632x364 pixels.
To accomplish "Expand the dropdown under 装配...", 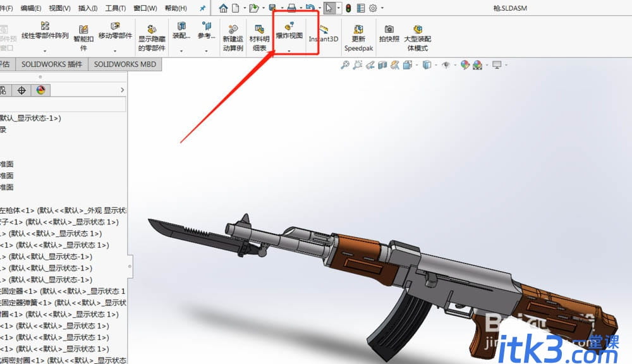I will [x=181, y=51].
